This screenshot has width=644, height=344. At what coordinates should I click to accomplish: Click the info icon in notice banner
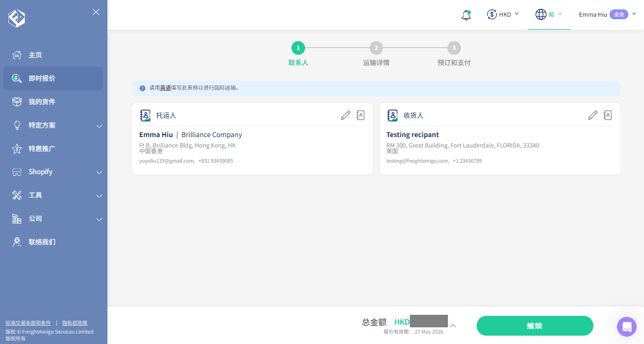tap(142, 88)
